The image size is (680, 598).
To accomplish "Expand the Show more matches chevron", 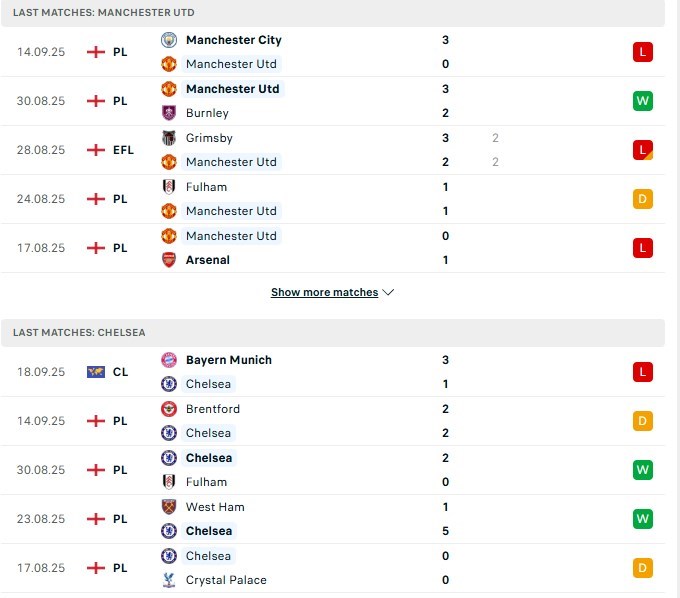I will pos(388,292).
